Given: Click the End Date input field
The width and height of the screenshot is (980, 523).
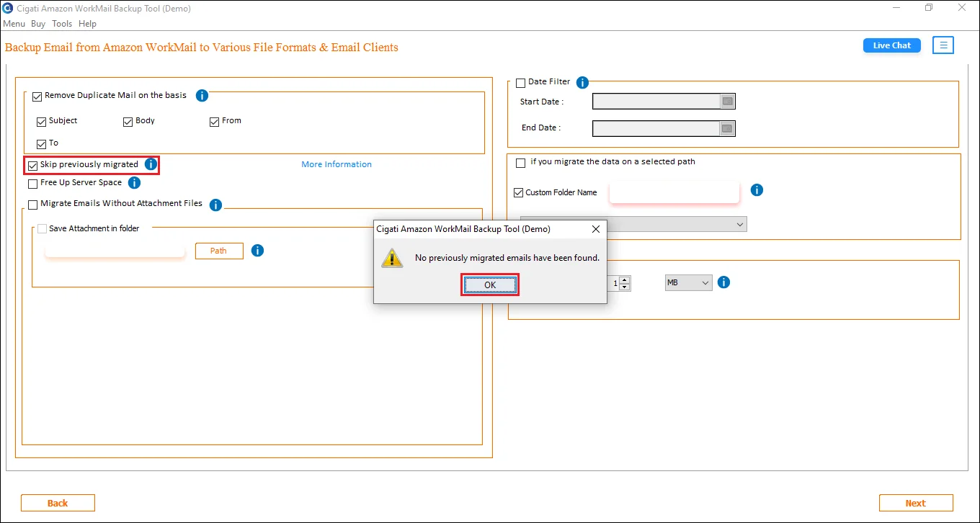Looking at the screenshot, I should pos(656,129).
